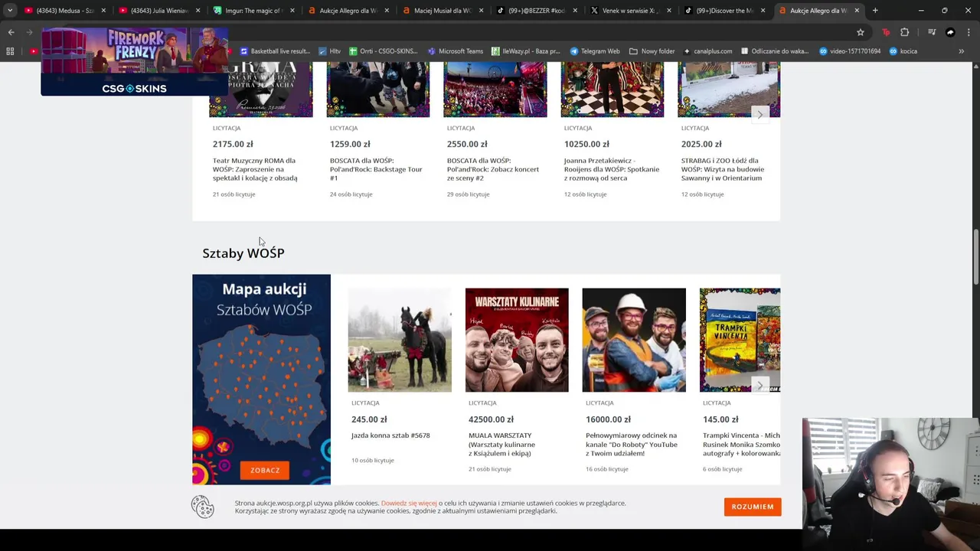This screenshot has height=551, width=980.
Task: Open the Odliczanie do waka... bookmark
Action: pos(774,51)
